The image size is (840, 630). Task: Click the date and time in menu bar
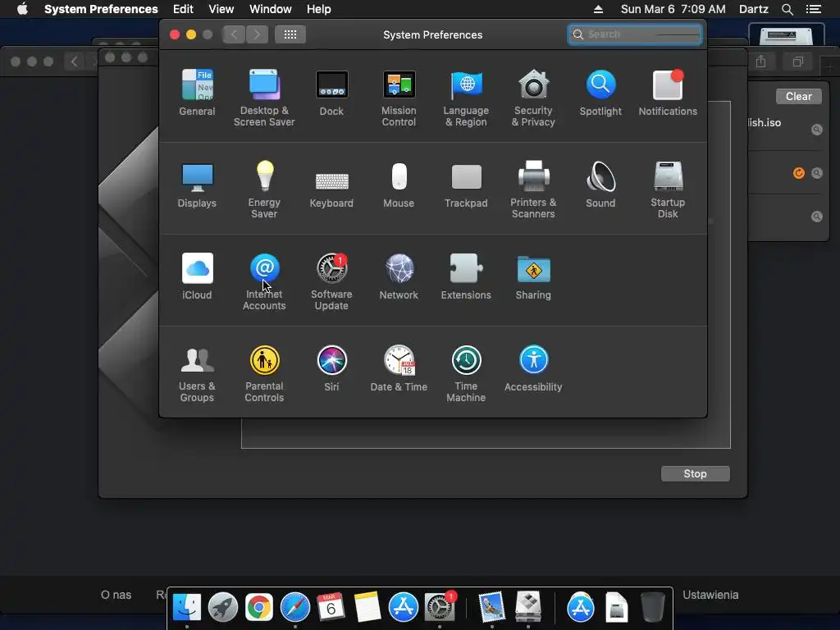coord(673,9)
